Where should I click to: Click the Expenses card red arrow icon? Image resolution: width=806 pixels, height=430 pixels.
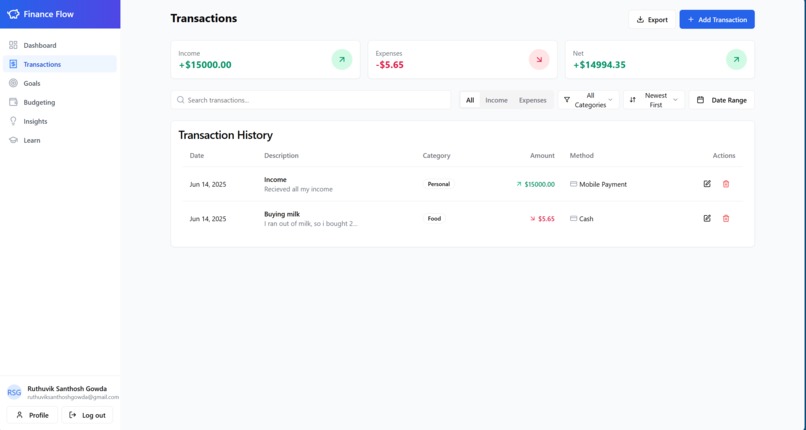point(539,60)
